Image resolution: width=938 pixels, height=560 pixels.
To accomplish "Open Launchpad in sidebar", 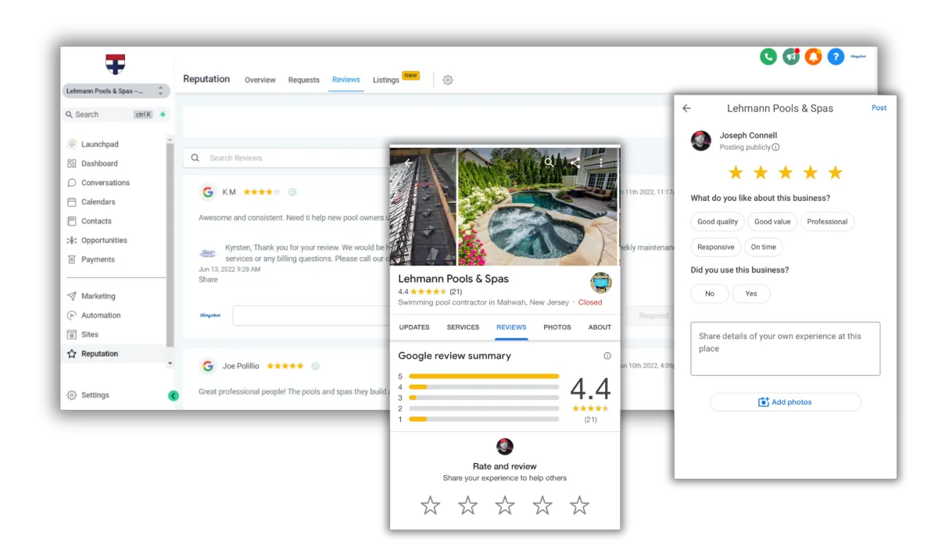I will pos(92,144).
